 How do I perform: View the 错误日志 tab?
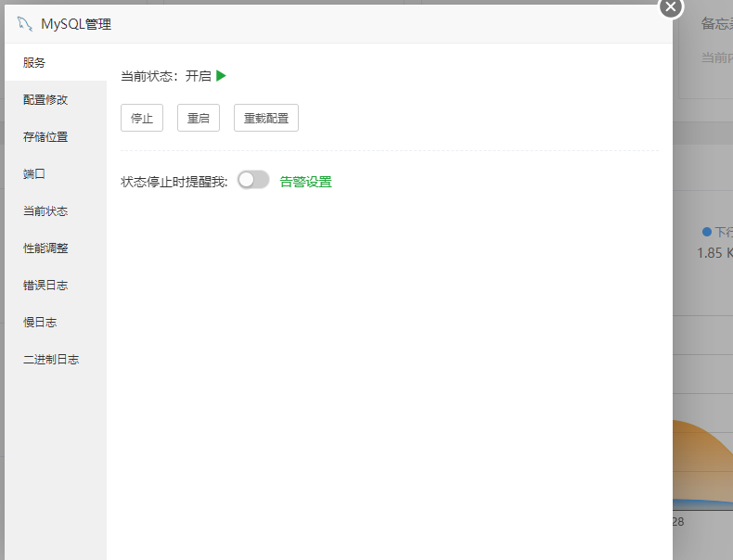[56, 285]
